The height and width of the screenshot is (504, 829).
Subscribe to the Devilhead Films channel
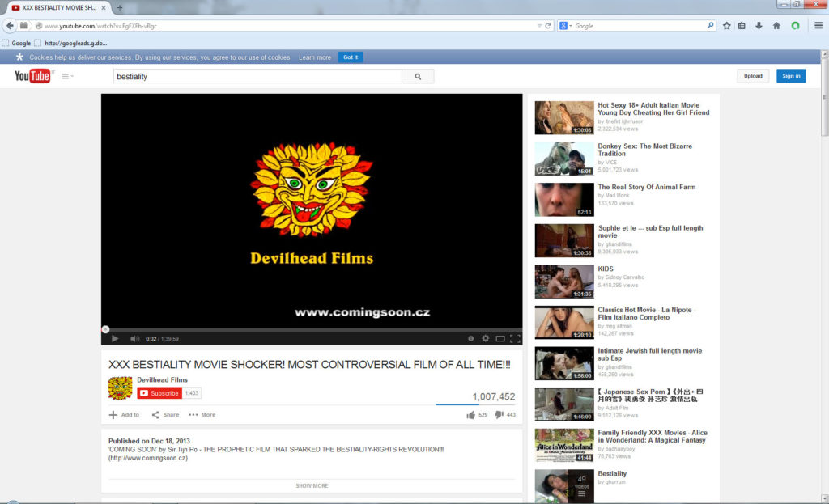click(159, 393)
